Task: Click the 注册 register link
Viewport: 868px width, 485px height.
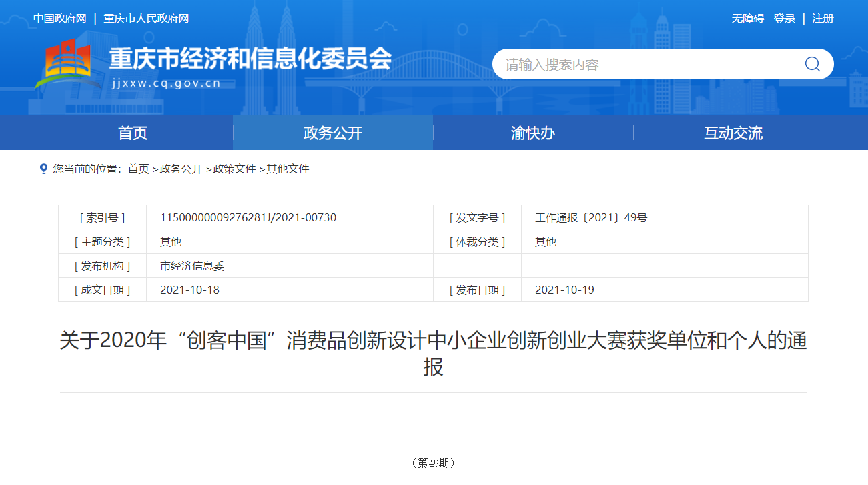Action: click(x=823, y=19)
